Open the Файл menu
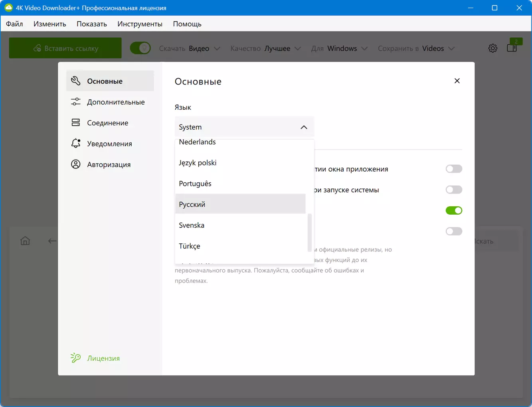Viewport: 532px width, 407px height. coord(14,24)
